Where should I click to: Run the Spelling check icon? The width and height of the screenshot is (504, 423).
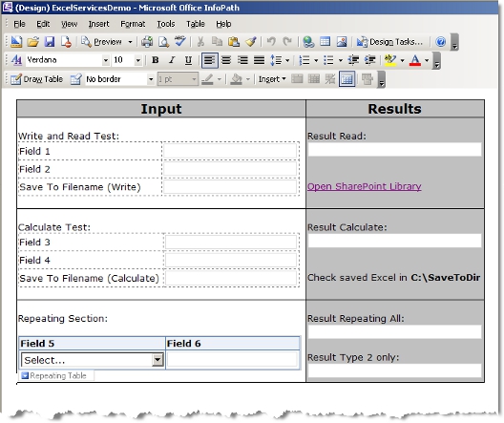(x=180, y=42)
